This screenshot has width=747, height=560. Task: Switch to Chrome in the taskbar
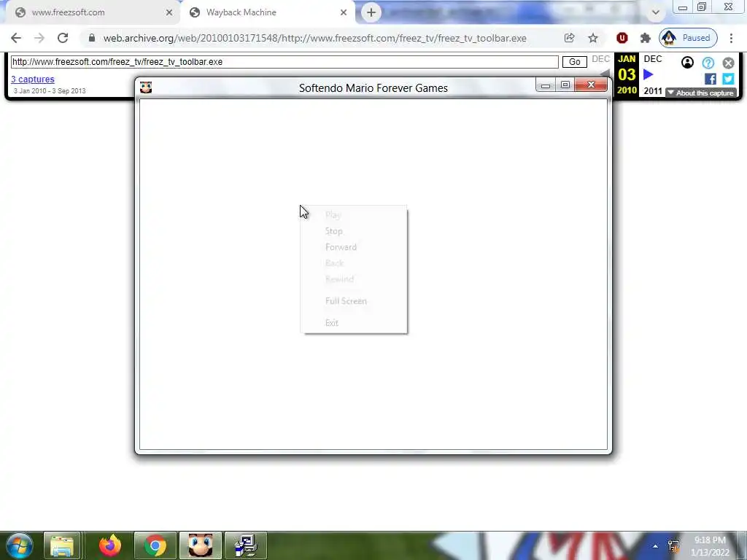[155, 545]
